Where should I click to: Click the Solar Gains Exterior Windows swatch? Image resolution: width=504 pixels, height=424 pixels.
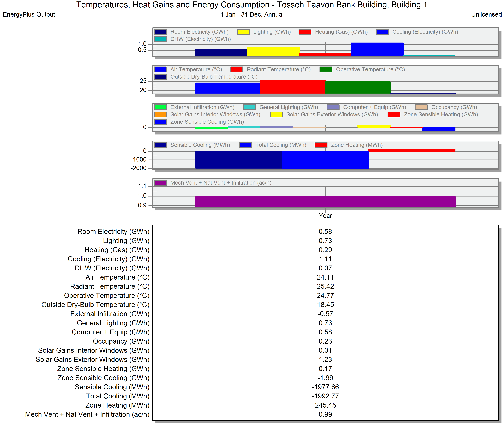276,114
